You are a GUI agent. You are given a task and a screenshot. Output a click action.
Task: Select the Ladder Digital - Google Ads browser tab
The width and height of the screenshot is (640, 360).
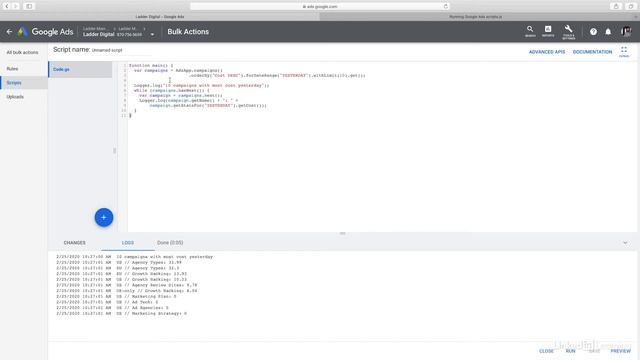(x=160, y=17)
